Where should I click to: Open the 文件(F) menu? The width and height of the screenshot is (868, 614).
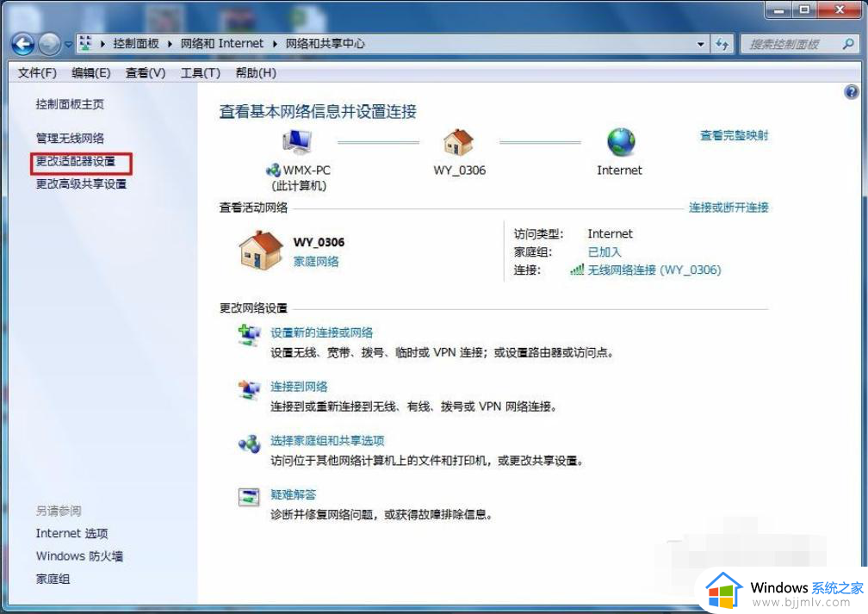coord(37,72)
